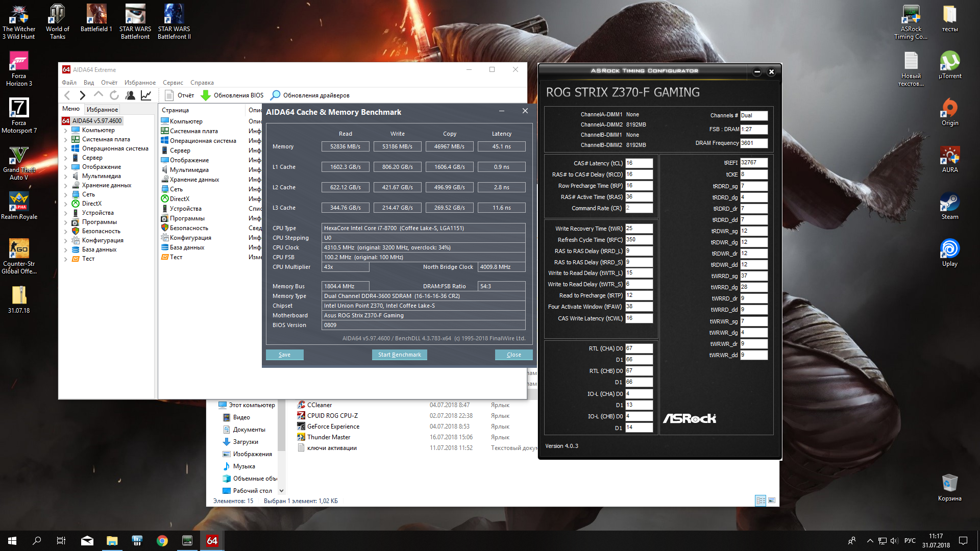Click the CAS# Latency (tCL) input field

point(639,163)
